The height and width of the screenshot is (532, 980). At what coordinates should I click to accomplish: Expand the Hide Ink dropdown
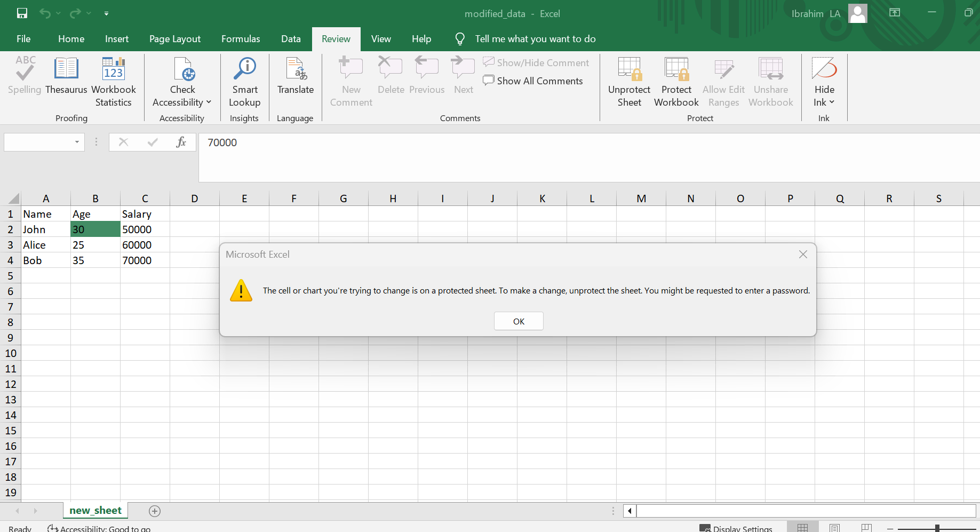coord(831,102)
